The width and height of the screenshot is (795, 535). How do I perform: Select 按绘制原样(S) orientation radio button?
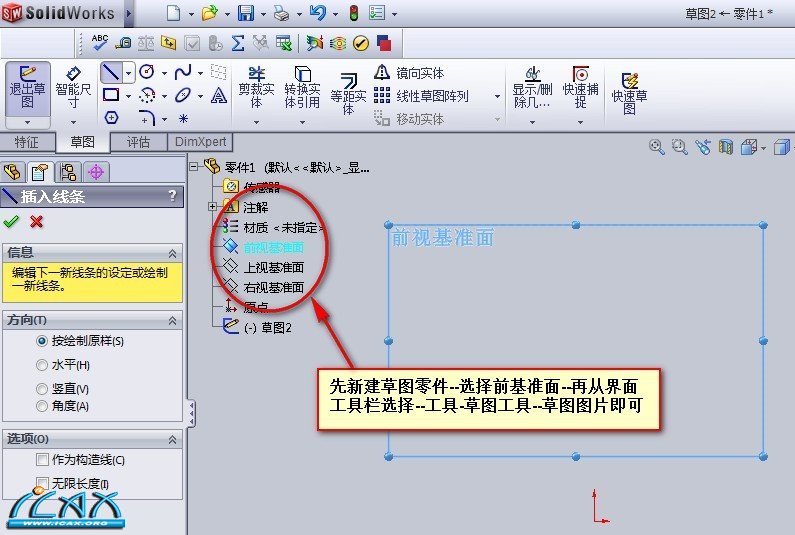click(42, 341)
